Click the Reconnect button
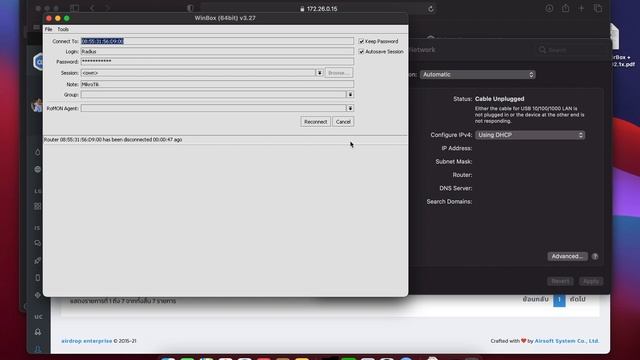This screenshot has height=360, width=640. coord(316,122)
